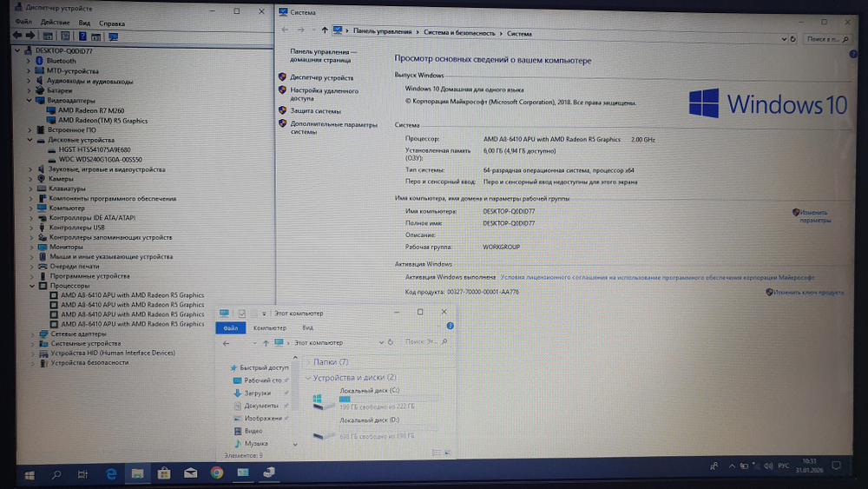Collapse Устройства и диски (2) group

(x=308, y=378)
